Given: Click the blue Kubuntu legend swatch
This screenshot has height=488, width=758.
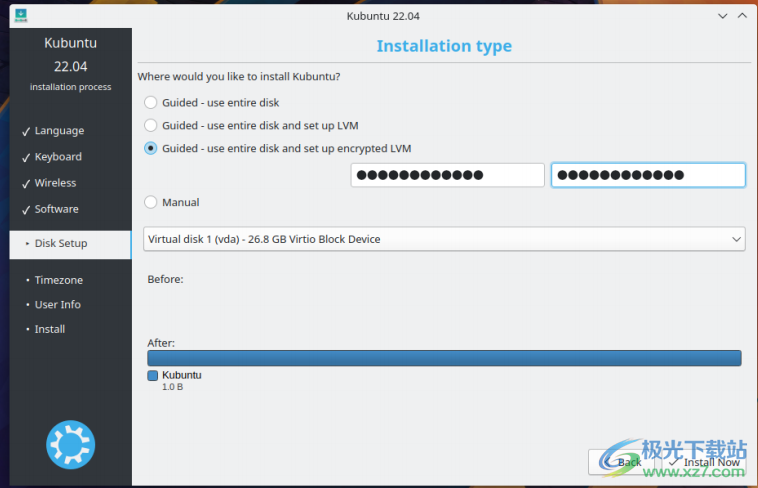Looking at the screenshot, I should [153, 375].
